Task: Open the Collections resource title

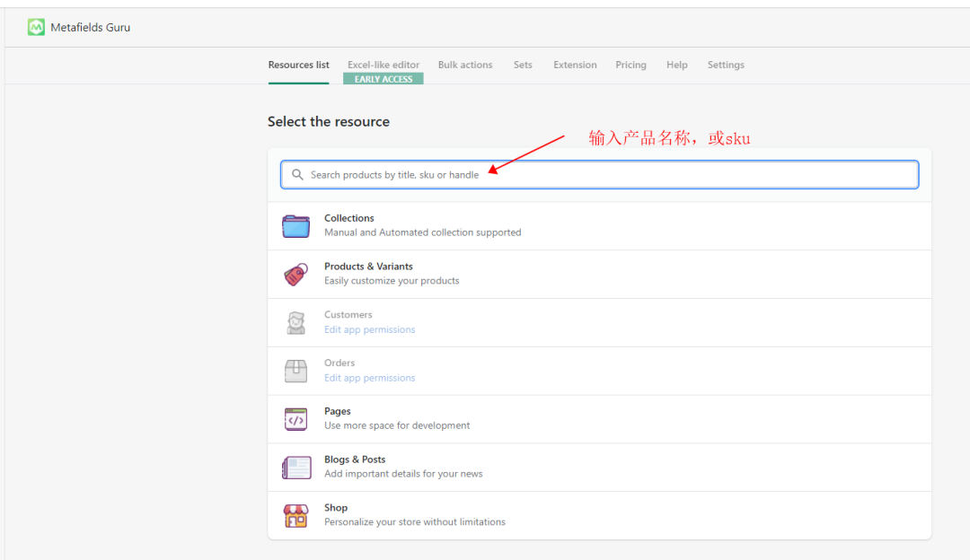Action: tap(348, 218)
